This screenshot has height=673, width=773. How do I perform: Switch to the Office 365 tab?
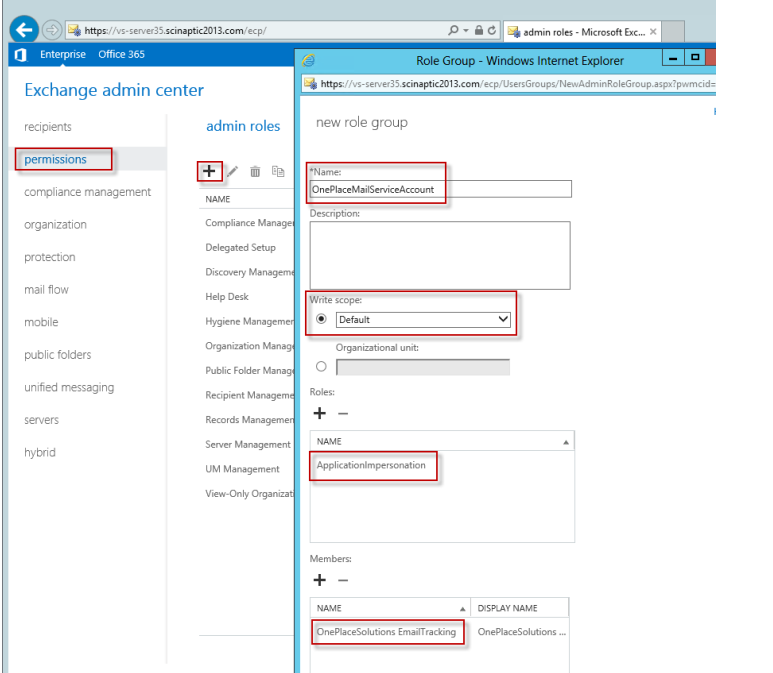point(121,54)
